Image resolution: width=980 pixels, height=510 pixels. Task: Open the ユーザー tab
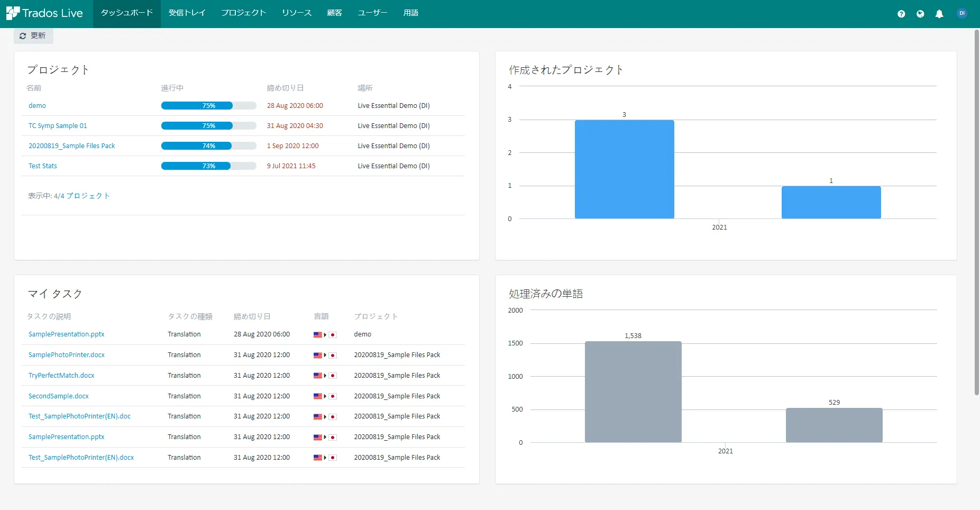point(373,13)
